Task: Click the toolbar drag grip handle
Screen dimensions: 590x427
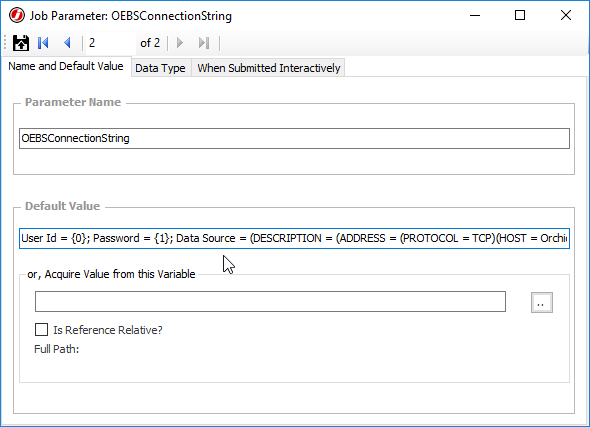Action: click(5, 43)
